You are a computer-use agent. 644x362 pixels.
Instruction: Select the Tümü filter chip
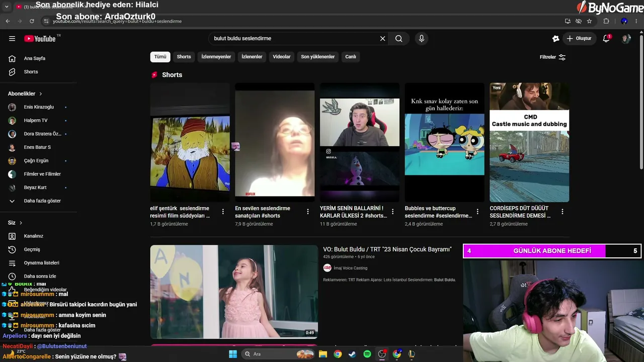[160, 57]
